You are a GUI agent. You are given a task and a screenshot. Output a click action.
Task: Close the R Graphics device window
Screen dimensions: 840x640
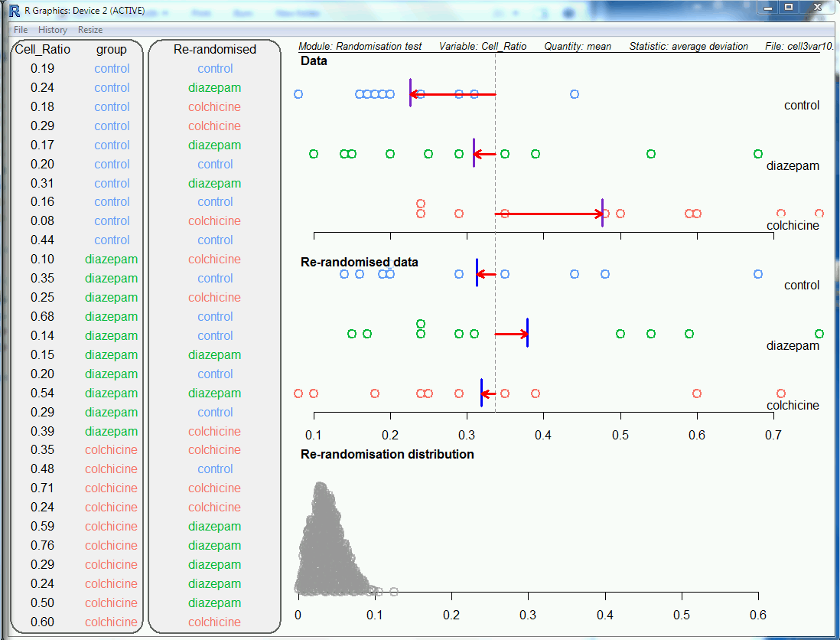tap(816, 7)
